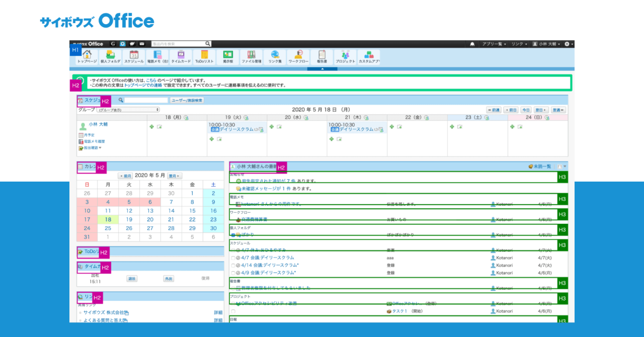Open the グループ selection dropdown

pyautogui.click(x=128, y=110)
